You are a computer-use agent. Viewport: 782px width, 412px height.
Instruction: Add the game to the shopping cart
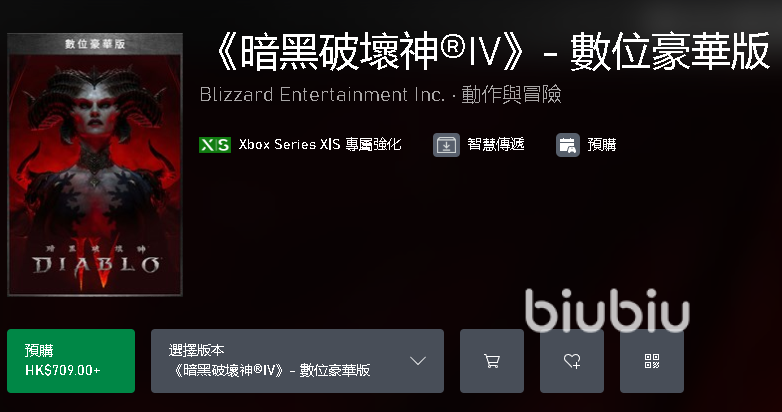[492, 361]
